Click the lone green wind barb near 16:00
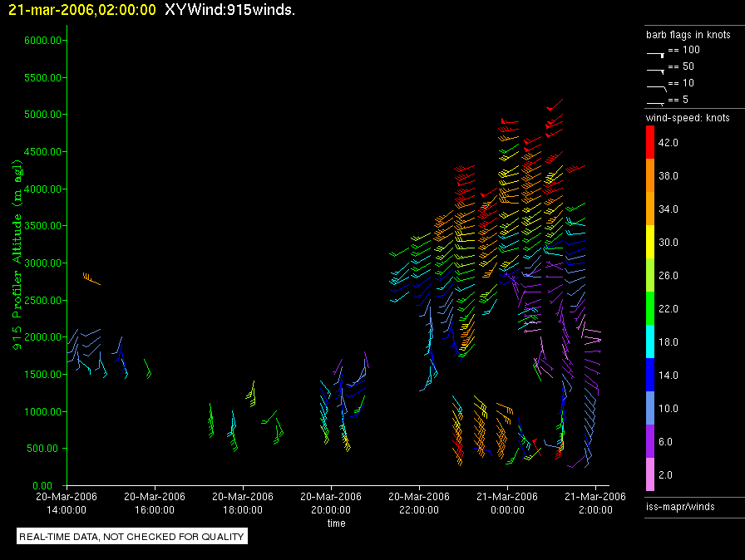Screen dimensions: 745x560 click(148, 370)
